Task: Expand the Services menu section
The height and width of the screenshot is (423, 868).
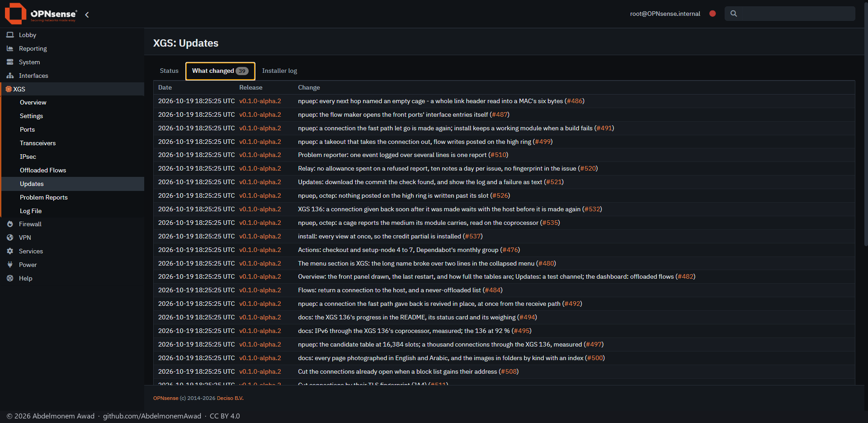Action: pos(72,251)
